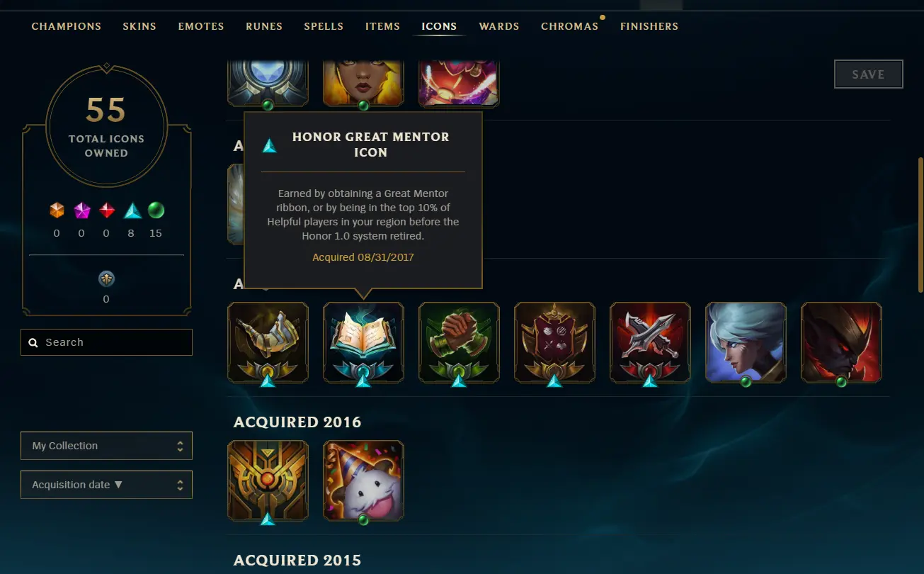This screenshot has height=574, width=924.
Task: Toggle the cyan triangle rarity filter
Action: pyautogui.click(x=132, y=210)
